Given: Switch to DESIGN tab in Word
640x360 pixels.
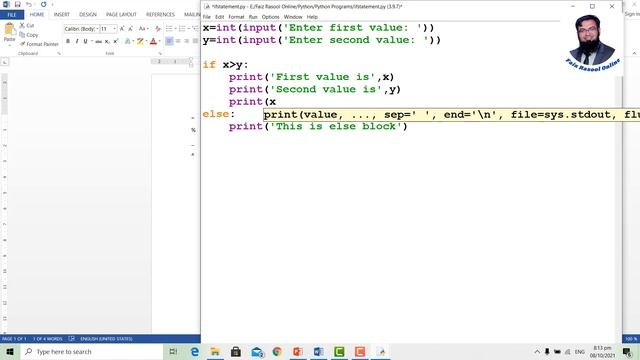Looking at the screenshot, I should (88, 15).
